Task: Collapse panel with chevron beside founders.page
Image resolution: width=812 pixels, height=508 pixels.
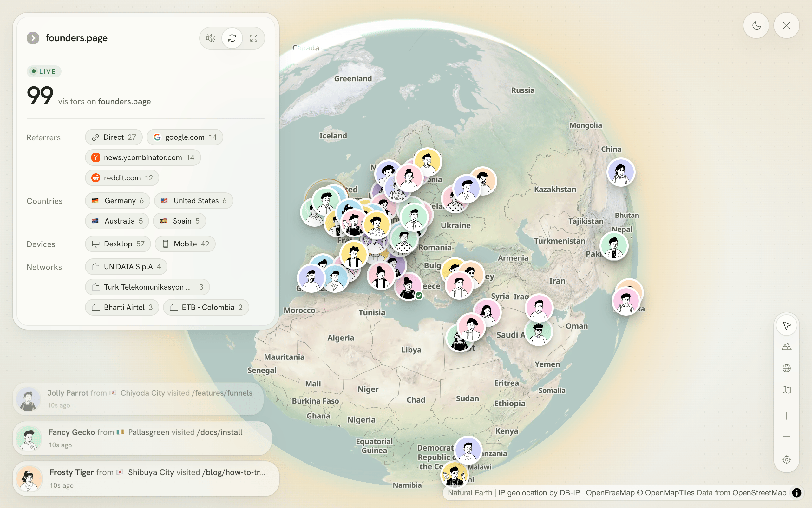Action: coord(33,38)
